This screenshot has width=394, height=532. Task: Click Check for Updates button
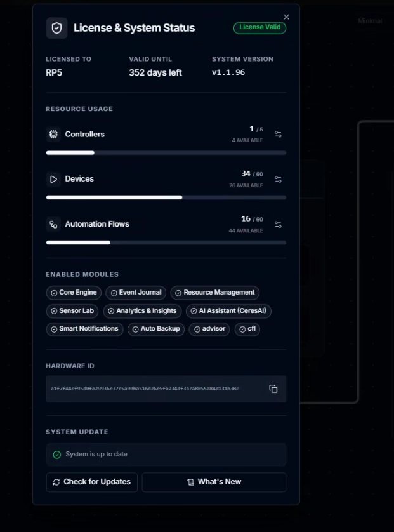coord(92,482)
